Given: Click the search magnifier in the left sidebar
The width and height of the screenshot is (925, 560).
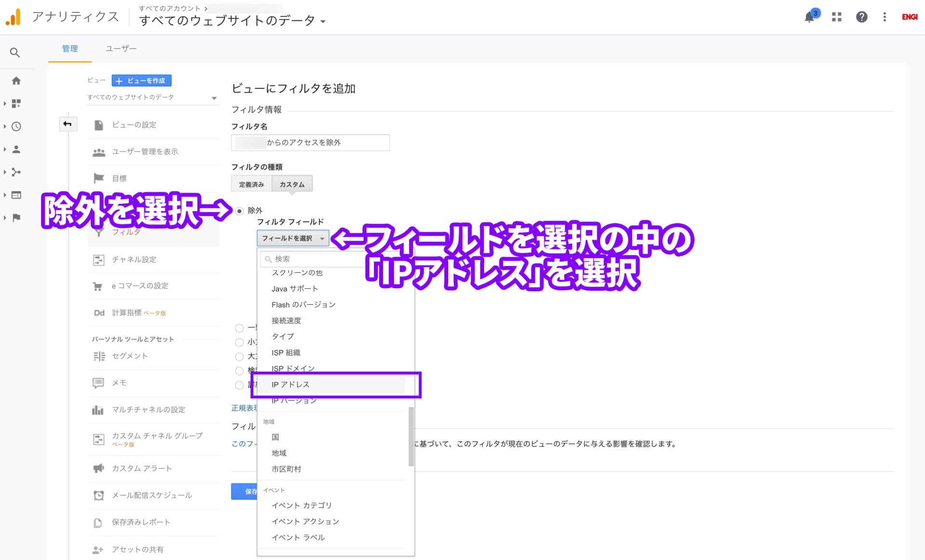Looking at the screenshot, I should 16,52.
